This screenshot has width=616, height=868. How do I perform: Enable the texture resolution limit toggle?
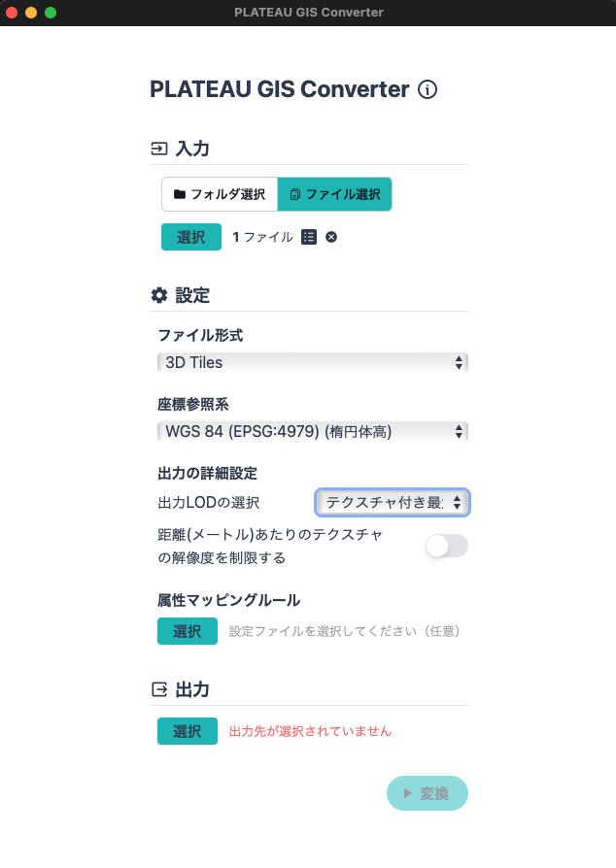446,546
